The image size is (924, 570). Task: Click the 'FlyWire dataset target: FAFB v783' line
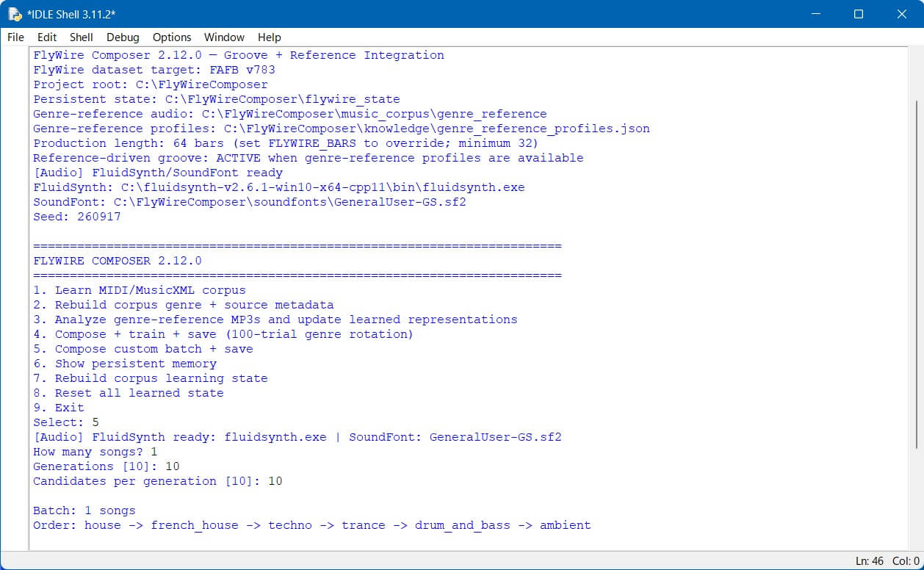pos(154,70)
